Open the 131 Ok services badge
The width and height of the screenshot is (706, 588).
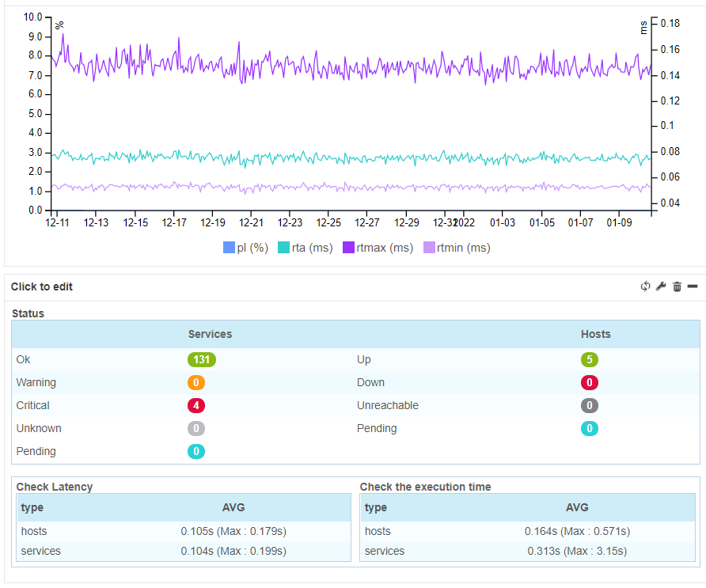pos(202,360)
